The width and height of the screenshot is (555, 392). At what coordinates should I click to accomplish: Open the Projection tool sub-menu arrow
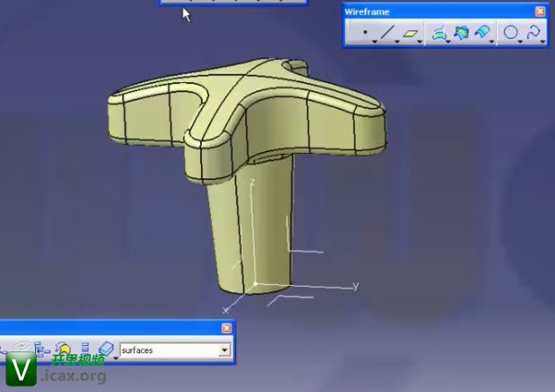coord(448,42)
